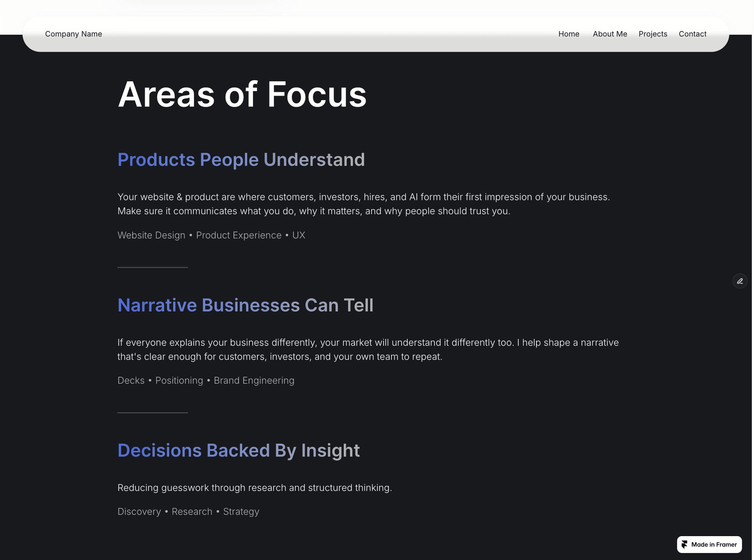The width and height of the screenshot is (754, 560).
Task: Click the Framer logo icon in badge
Action: pos(684,544)
